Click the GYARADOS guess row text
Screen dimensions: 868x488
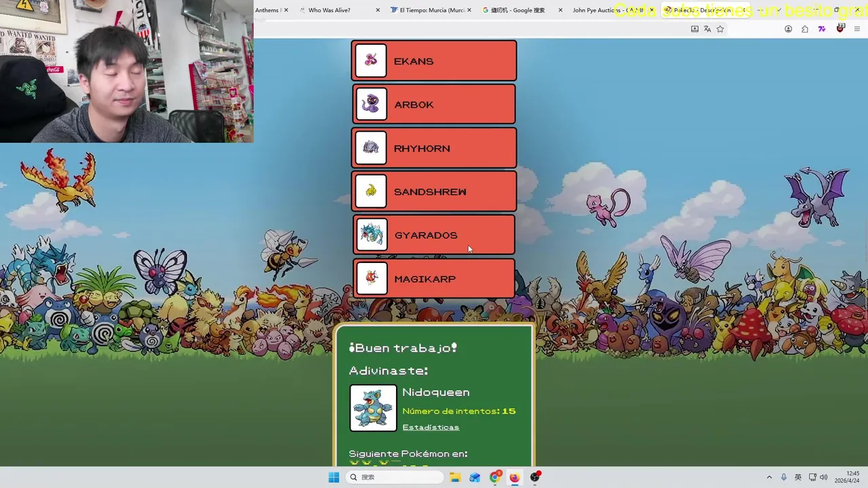tap(426, 235)
